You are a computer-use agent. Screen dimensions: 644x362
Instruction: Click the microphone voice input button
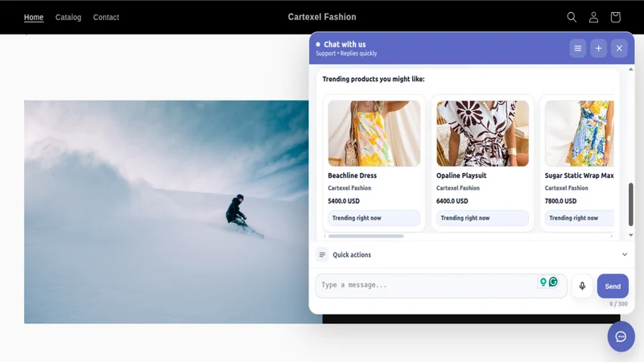tap(582, 286)
